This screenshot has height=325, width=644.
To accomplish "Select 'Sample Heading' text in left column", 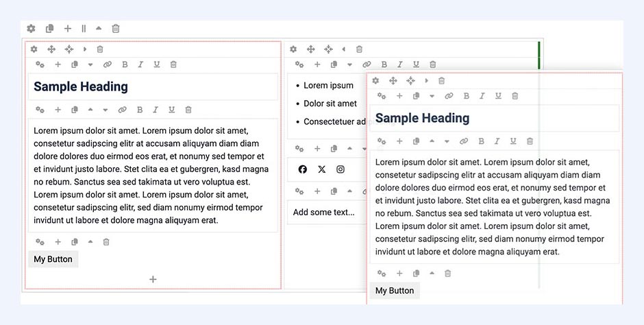I will pos(81,86).
